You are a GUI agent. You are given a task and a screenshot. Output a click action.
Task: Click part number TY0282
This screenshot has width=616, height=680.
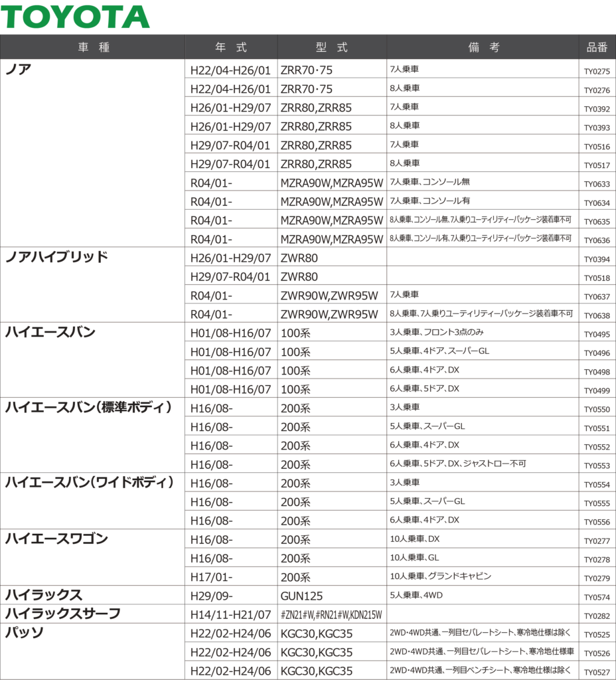[x=597, y=616]
